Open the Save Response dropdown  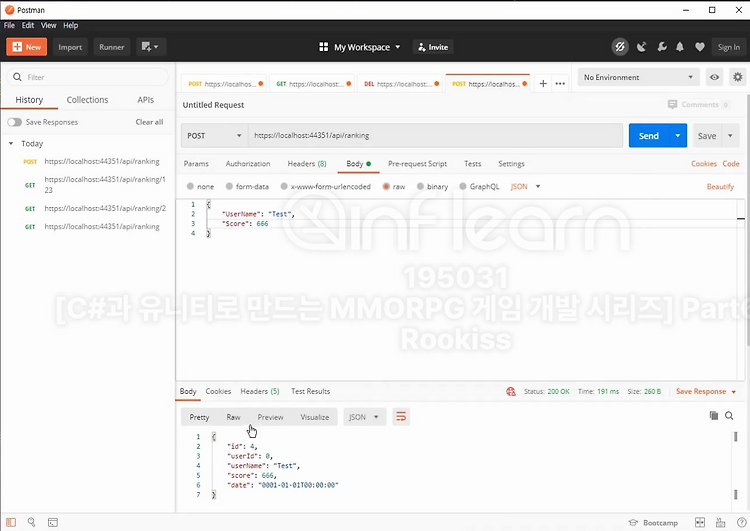(x=706, y=391)
